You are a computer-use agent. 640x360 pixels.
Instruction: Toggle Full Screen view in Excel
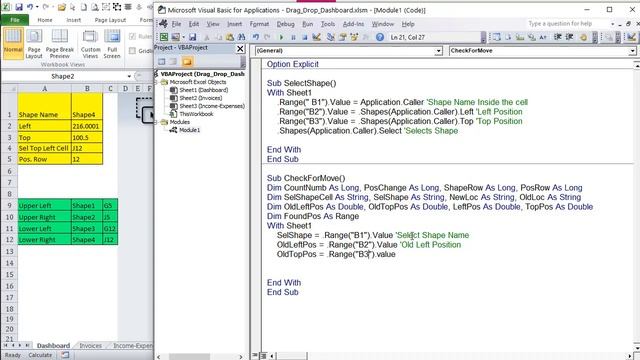click(x=112, y=43)
